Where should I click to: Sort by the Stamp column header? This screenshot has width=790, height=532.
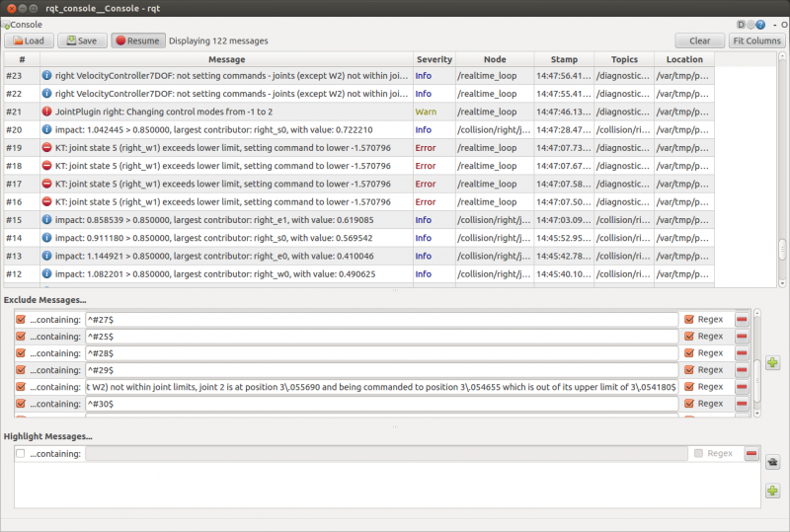564,59
